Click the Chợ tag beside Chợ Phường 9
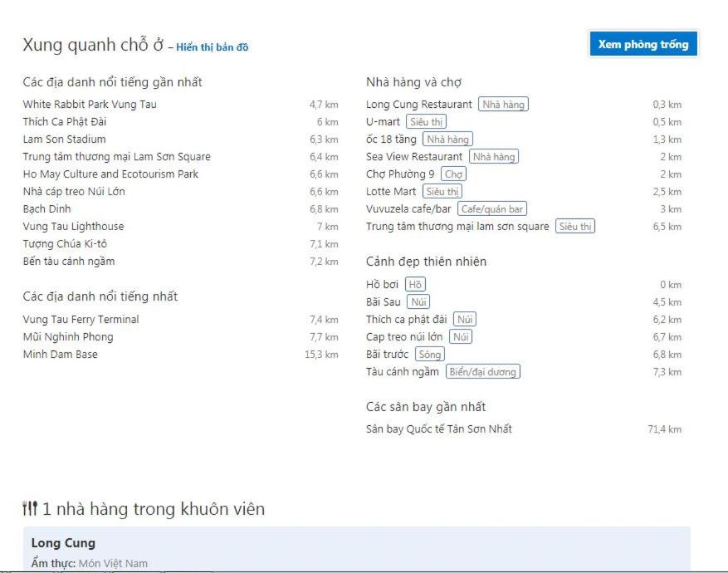Image resolution: width=728 pixels, height=573 pixels. pyautogui.click(x=453, y=174)
